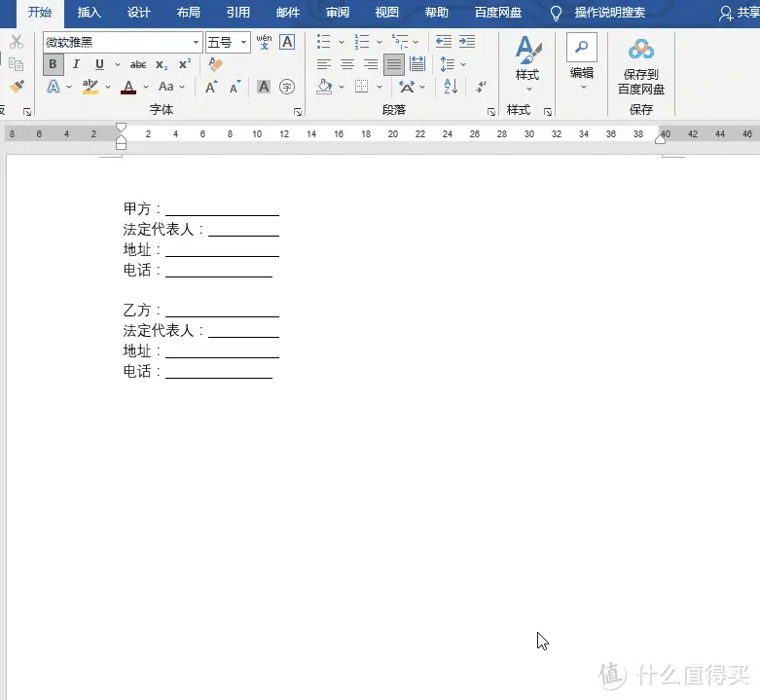Expand the numbering style arrow
This screenshot has height=700, width=760.
click(380, 42)
